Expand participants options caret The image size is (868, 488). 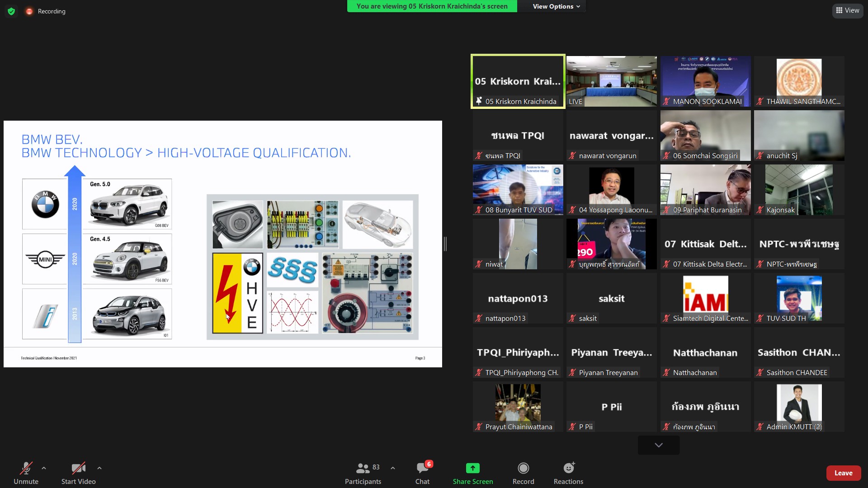(x=393, y=468)
